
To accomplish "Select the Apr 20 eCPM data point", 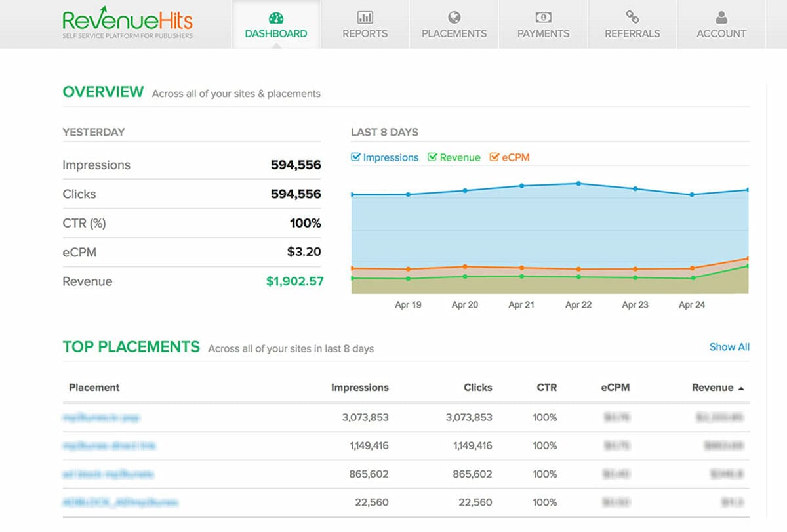I will 465,266.
